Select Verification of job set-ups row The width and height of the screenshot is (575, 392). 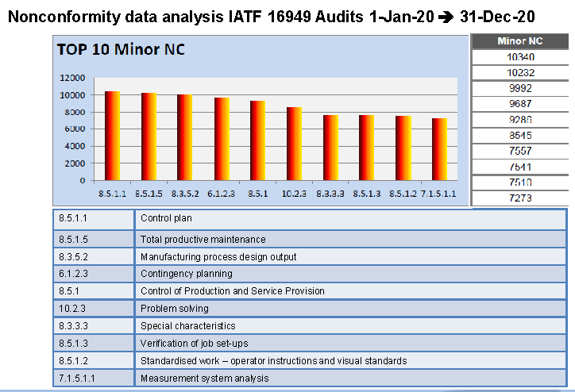pos(310,344)
